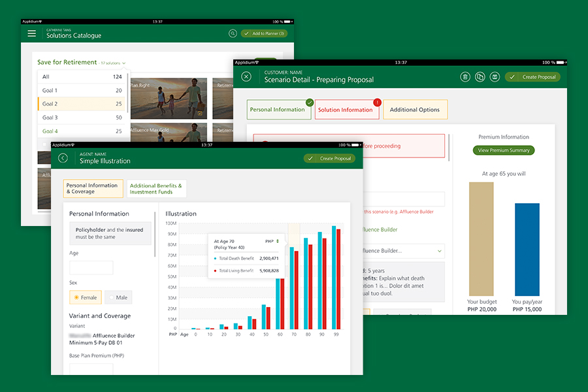This screenshot has height=392, width=588.
Task: Expand Affluence Builder dropdown in Scenario Detail
Action: pos(440,251)
